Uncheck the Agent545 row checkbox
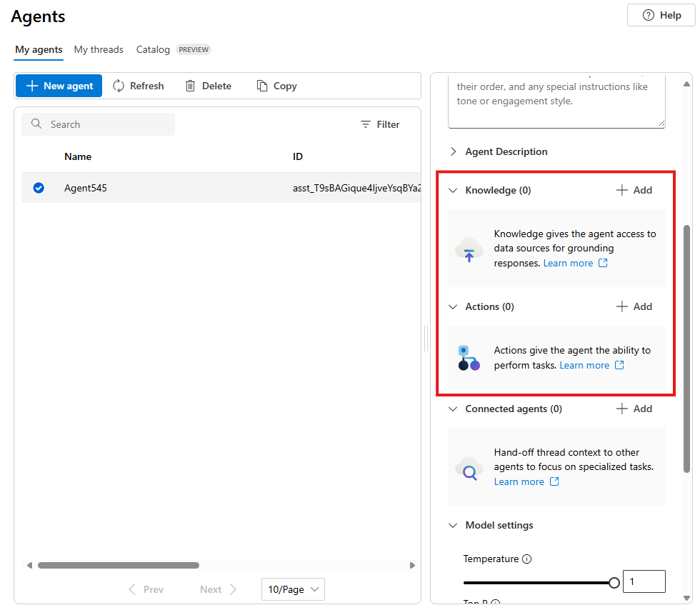This screenshot has height=610, width=700. [x=38, y=188]
